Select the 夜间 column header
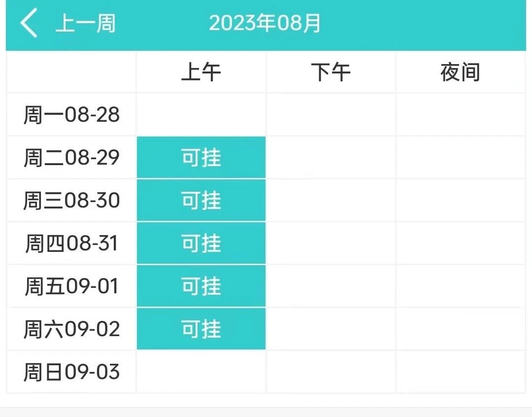Screen dimensions: 532x417 [x=461, y=72]
